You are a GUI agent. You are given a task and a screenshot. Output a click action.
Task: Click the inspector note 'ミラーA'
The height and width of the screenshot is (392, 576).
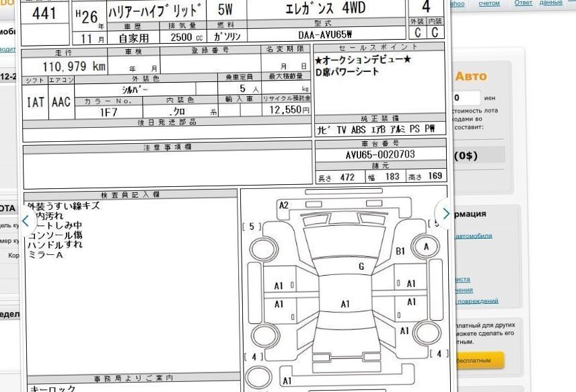[46, 255]
